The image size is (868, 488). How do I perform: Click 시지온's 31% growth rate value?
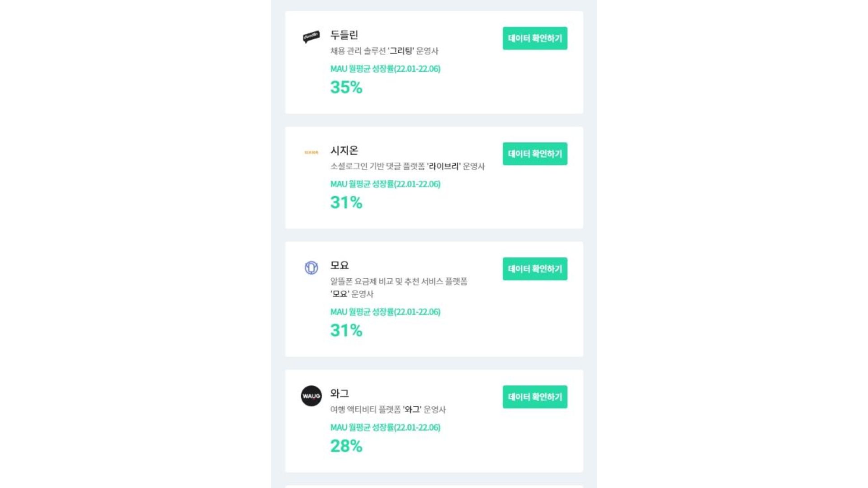click(346, 202)
